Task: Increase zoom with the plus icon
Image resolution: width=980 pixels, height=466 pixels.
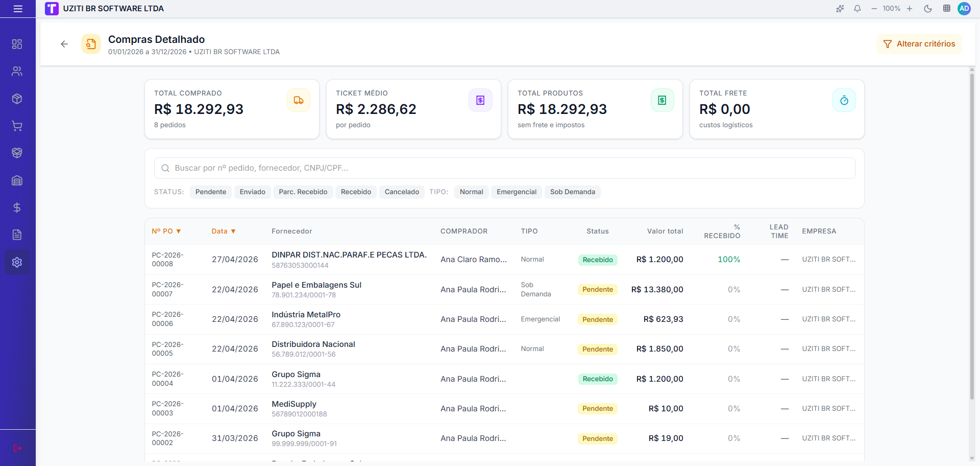Action: [909, 9]
